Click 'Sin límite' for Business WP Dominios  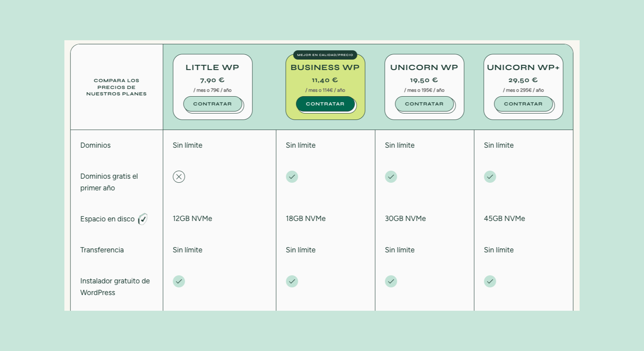point(301,145)
